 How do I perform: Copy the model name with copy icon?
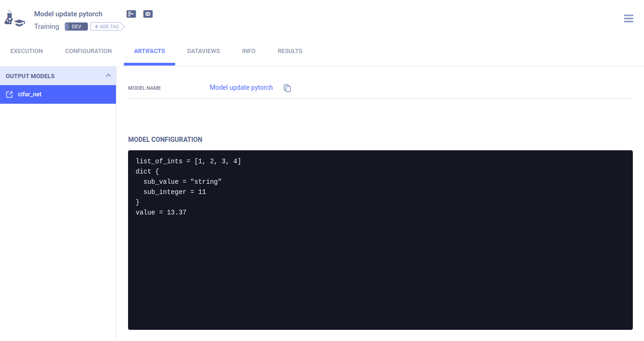point(287,88)
